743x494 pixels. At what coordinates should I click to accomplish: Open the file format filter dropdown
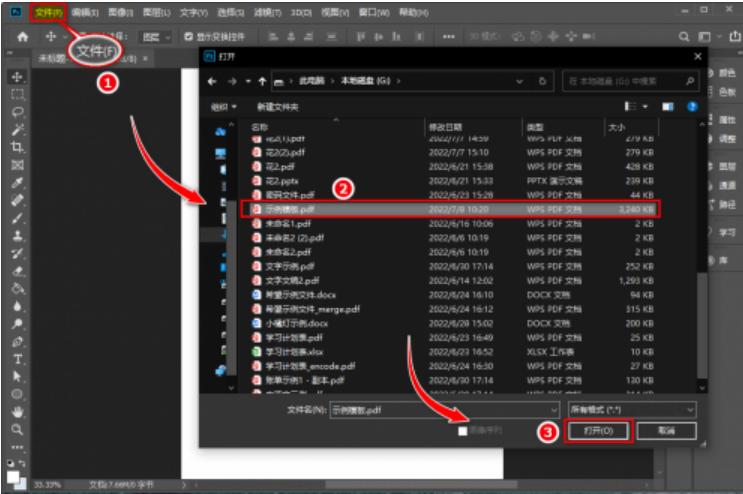pyautogui.click(x=632, y=410)
